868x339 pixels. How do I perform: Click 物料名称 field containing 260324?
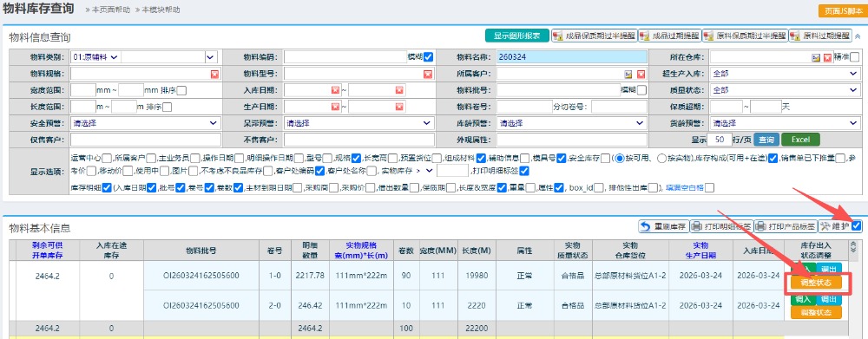[572, 57]
